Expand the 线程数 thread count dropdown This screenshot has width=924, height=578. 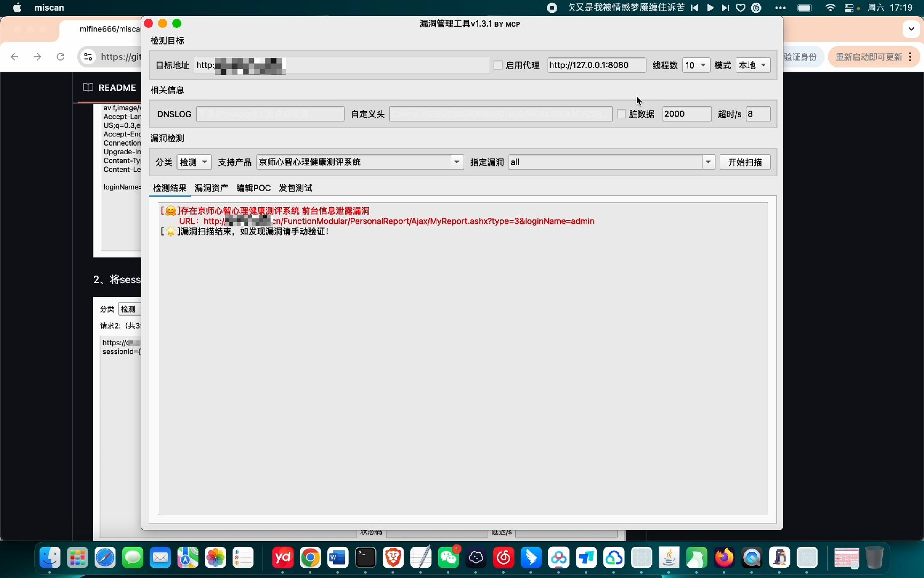(x=696, y=65)
